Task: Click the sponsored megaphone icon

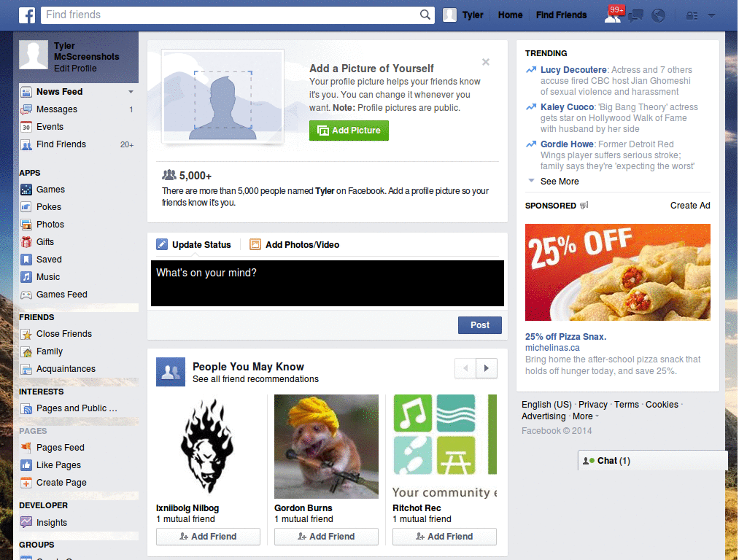Action: click(584, 205)
